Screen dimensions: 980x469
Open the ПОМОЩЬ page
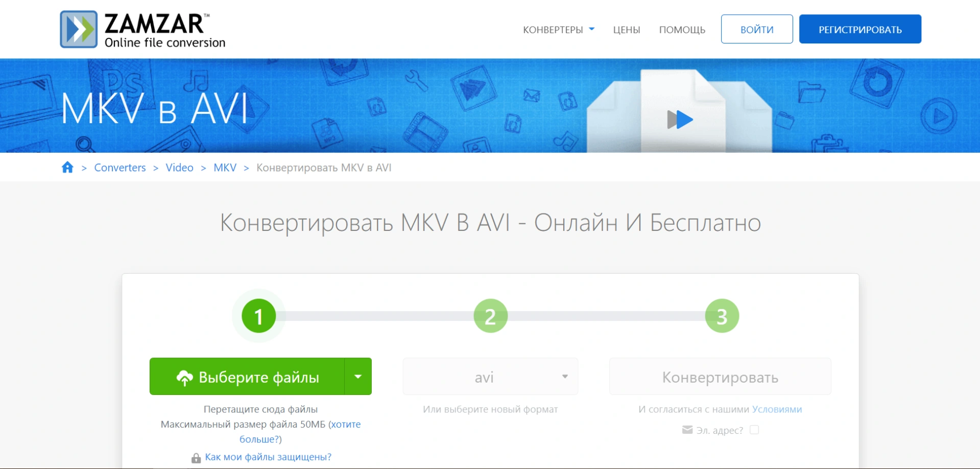pos(682,30)
